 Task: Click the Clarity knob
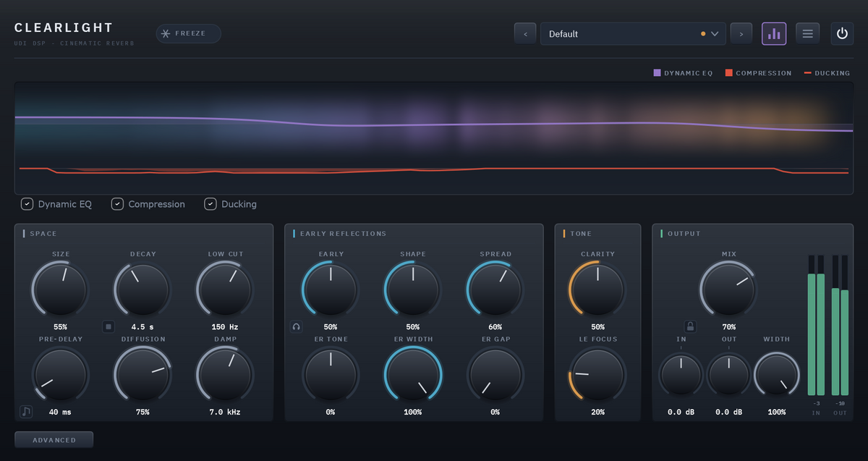point(597,289)
